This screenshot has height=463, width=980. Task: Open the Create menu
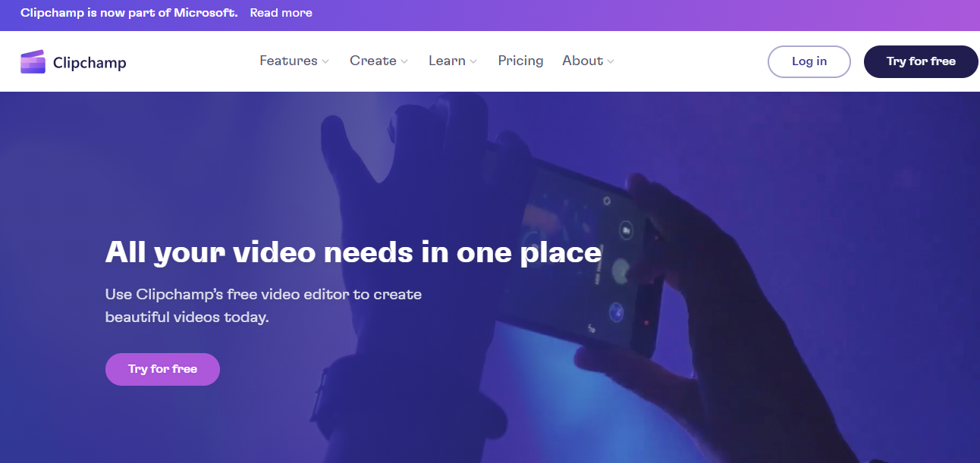point(373,61)
